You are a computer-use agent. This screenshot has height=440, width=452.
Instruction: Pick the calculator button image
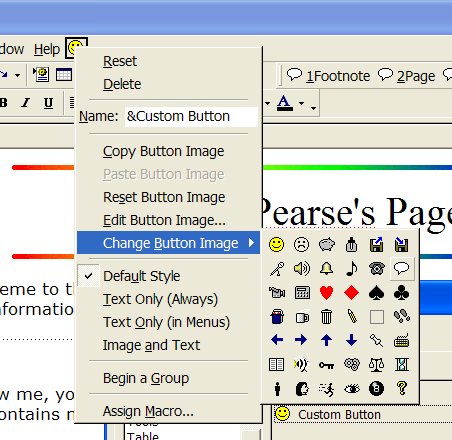tap(301, 293)
